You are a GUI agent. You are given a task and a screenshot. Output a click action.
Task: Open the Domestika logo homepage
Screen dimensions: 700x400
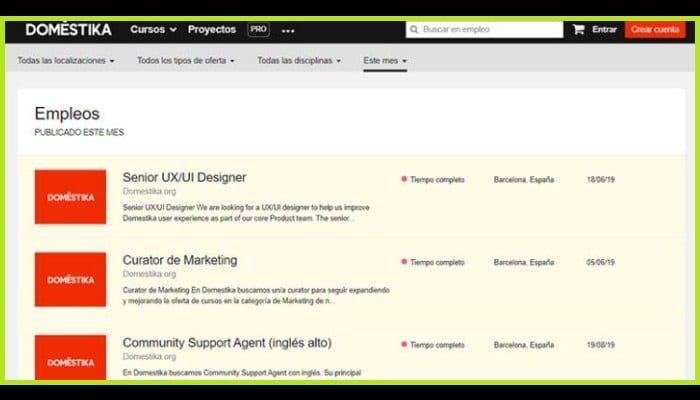coord(69,29)
